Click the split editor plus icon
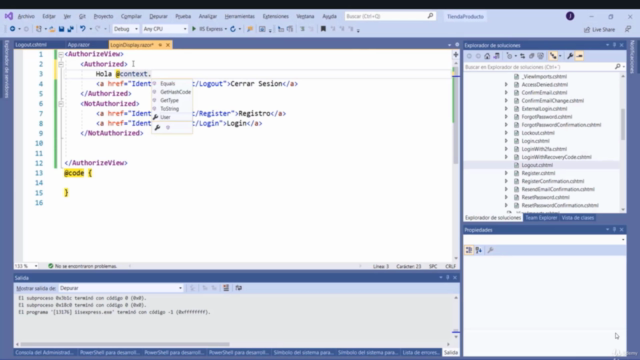Image resolution: width=640 pixels, height=360 pixels. point(456,54)
